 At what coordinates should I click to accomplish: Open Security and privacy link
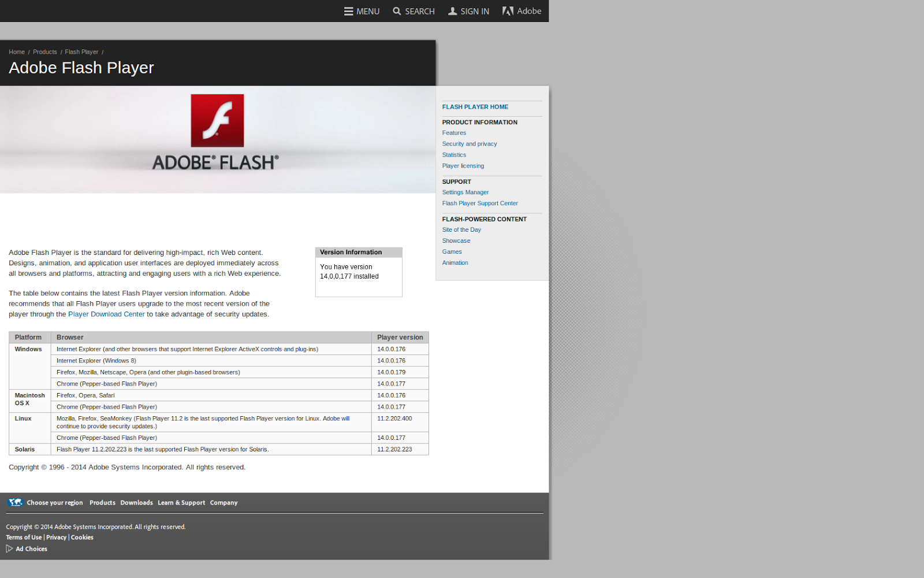(x=470, y=144)
